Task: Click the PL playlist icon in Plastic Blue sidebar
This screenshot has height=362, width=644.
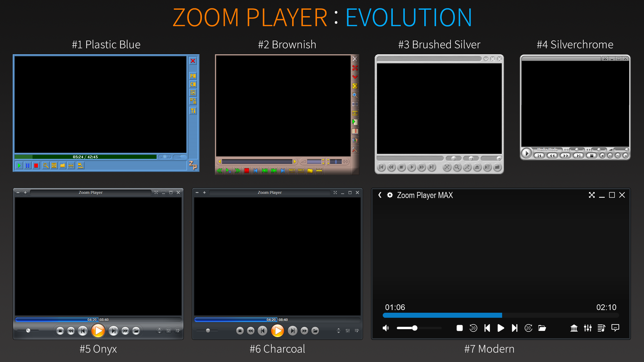Action: click(193, 76)
